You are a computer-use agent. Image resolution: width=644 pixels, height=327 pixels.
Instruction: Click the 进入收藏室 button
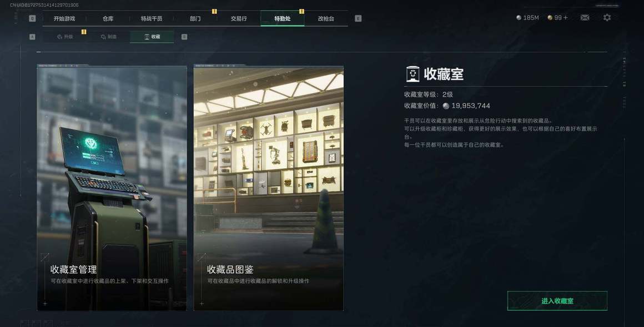(557, 301)
